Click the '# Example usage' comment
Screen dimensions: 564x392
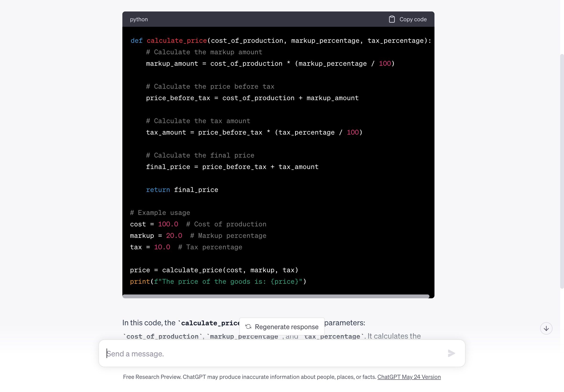pos(160,213)
